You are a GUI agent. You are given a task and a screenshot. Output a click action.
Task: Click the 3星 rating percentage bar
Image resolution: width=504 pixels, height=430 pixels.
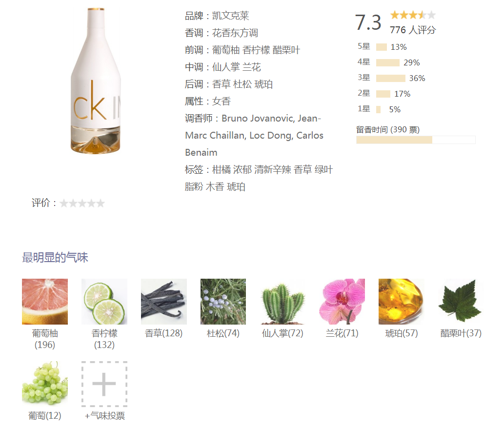(390, 78)
